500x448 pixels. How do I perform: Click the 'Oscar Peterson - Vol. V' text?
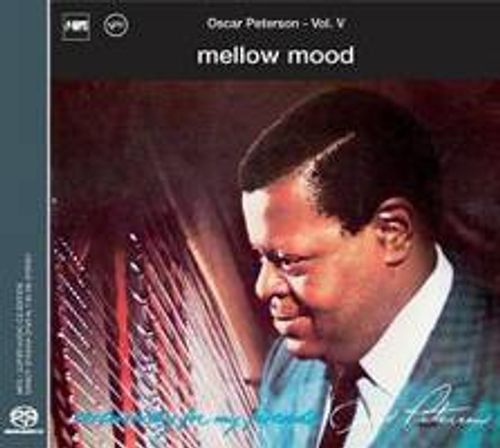[x=275, y=24]
